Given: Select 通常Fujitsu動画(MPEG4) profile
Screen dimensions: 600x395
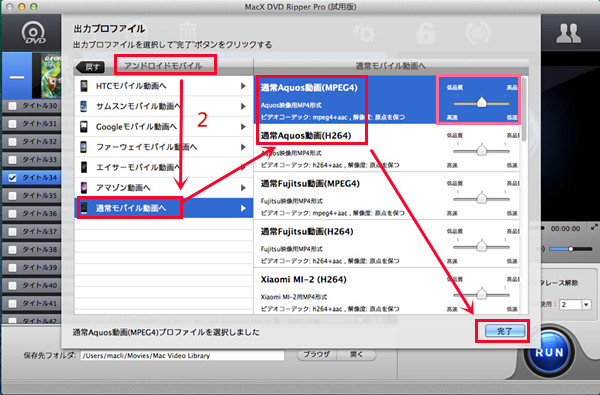Looking at the screenshot, I should click(386, 196).
